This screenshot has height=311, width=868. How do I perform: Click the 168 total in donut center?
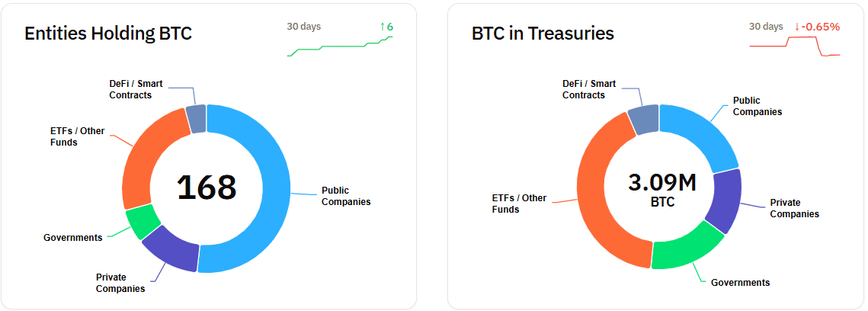[207, 188]
